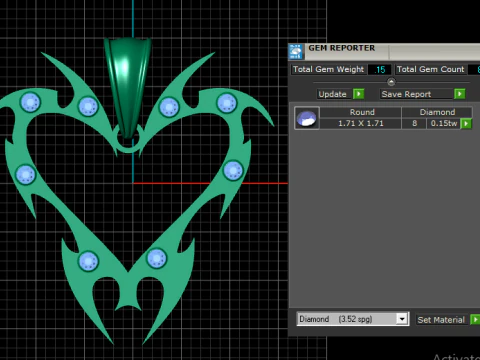Click the Total Gem Count label
480x360 pixels.
coord(430,69)
